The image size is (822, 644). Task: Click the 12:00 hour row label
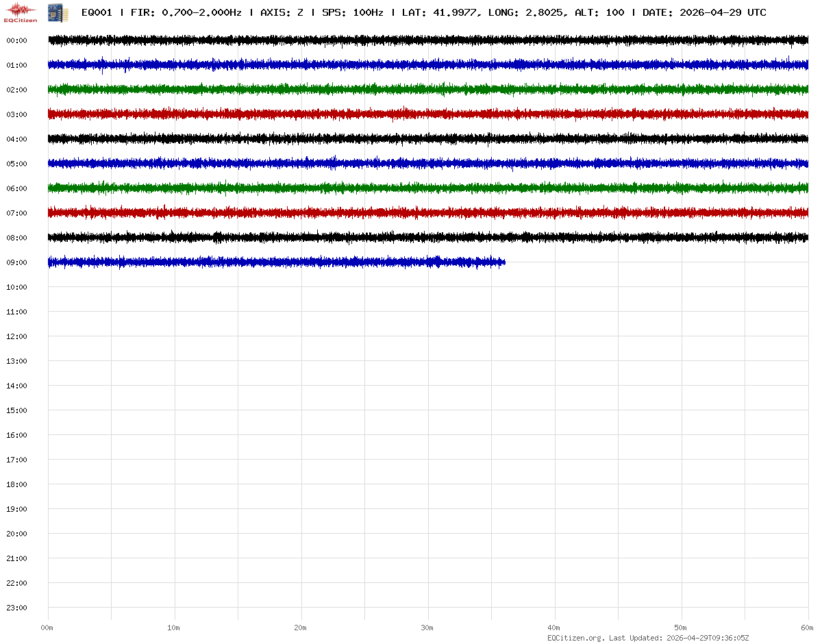(16, 337)
